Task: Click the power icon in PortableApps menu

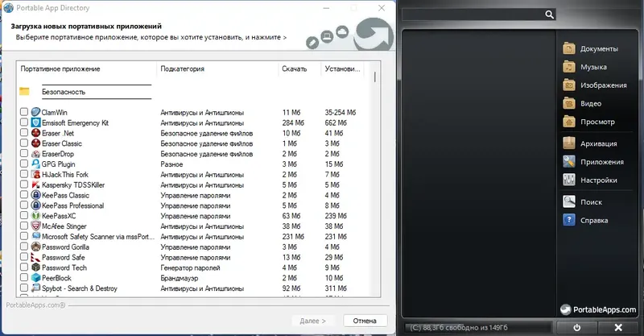Action: click(x=576, y=327)
